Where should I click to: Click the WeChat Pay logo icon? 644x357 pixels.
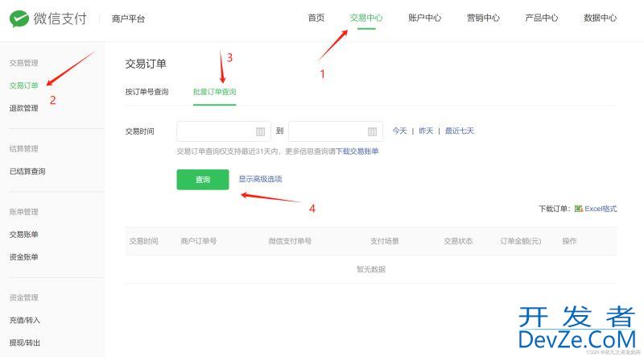coord(19,19)
